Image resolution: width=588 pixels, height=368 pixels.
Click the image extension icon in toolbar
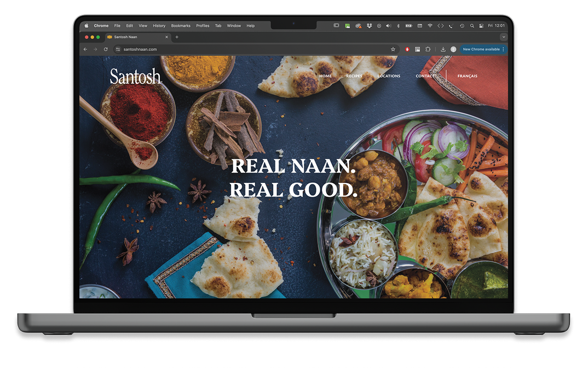pyautogui.click(x=417, y=49)
